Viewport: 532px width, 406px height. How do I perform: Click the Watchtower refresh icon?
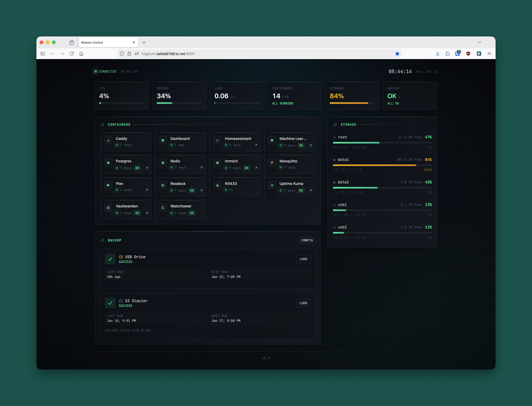(x=163, y=208)
